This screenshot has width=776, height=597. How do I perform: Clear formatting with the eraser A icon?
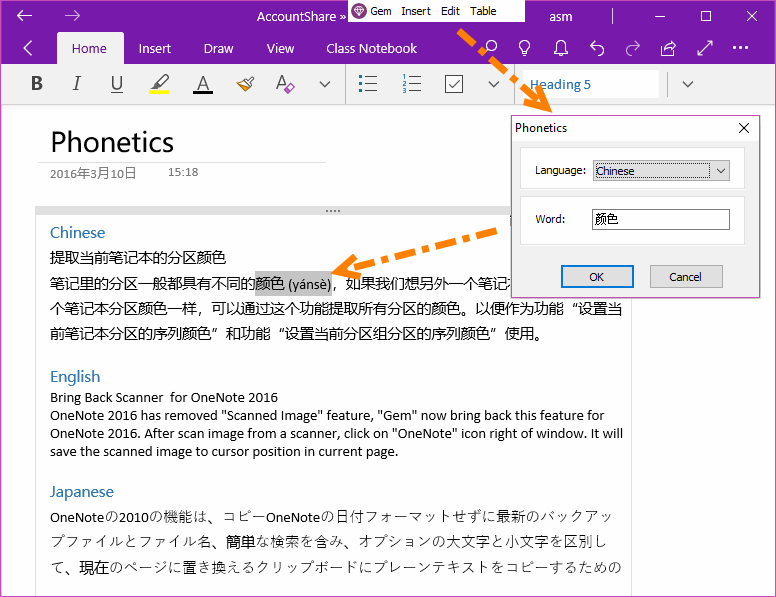point(285,84)
